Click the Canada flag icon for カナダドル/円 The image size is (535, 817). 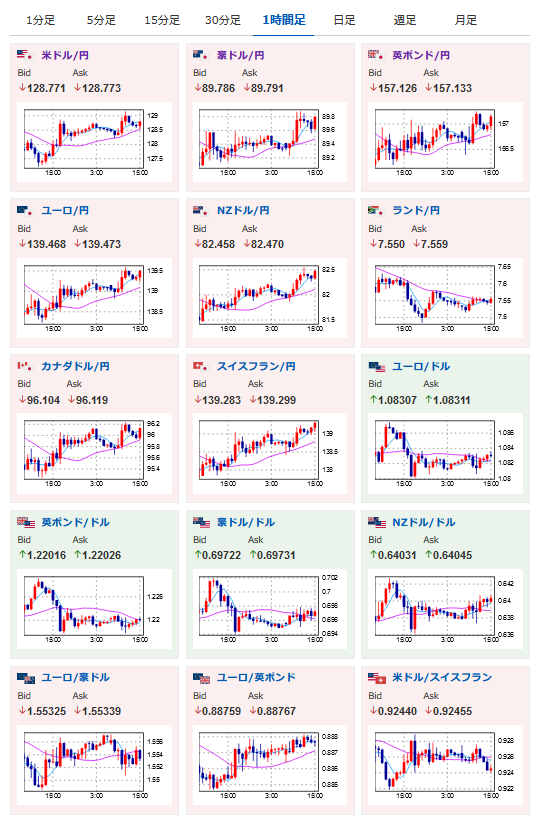(x=26, y=366)
